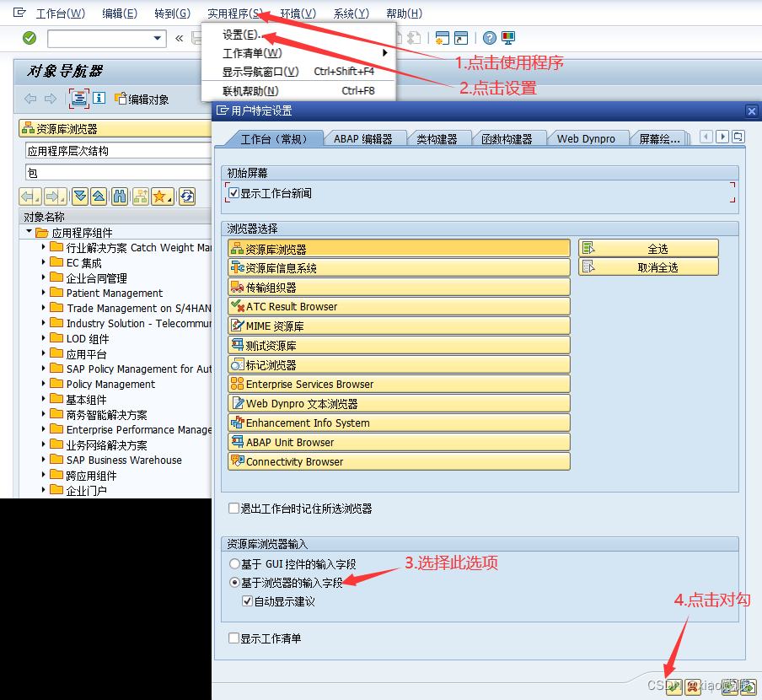Screen dimensions: 762x700
Task: Switch to the 函数构建器 tab
Action: tap(507, 138)
